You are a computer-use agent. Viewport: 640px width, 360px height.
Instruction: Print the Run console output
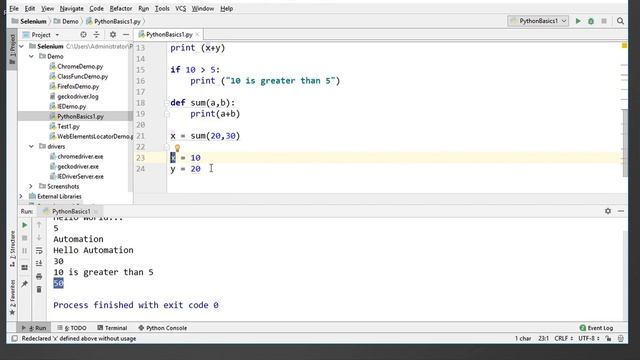click(x=39, y=276)
